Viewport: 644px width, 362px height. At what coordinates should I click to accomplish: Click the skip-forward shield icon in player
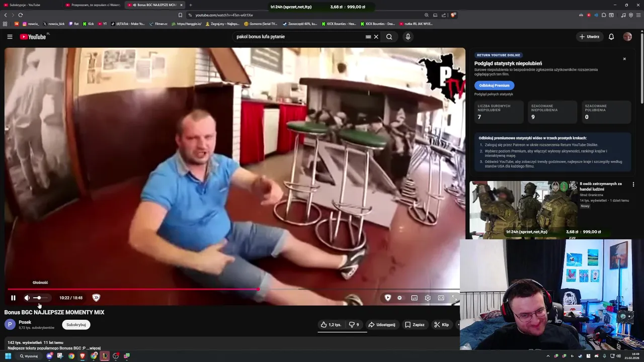[x=96, y=298]
